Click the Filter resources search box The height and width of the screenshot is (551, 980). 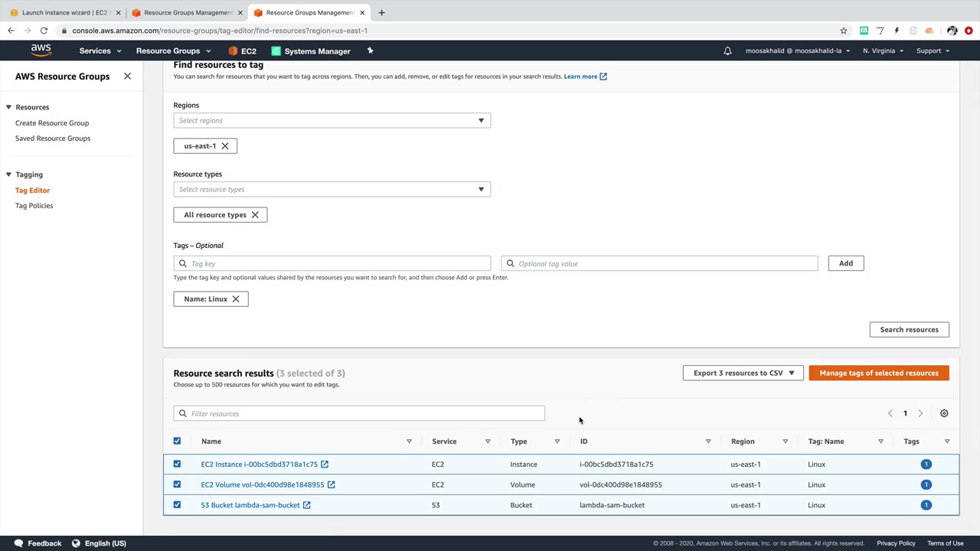pyautogui.click(x=359, y=414)
